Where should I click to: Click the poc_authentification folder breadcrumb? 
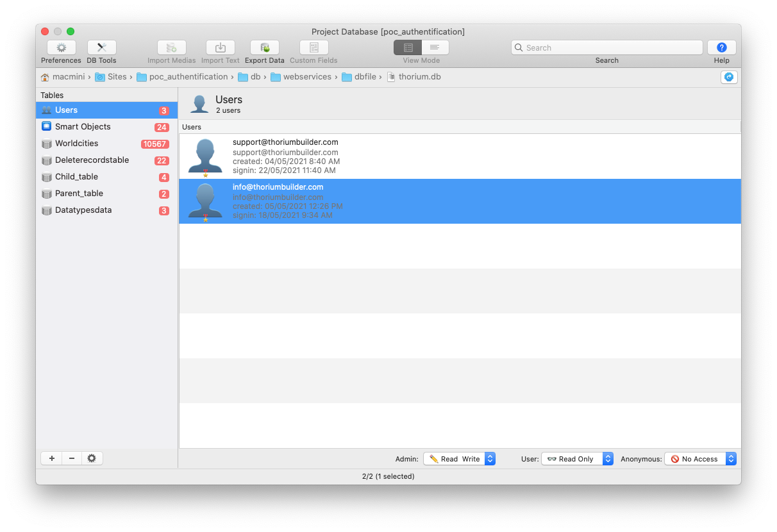pos(188,77)
